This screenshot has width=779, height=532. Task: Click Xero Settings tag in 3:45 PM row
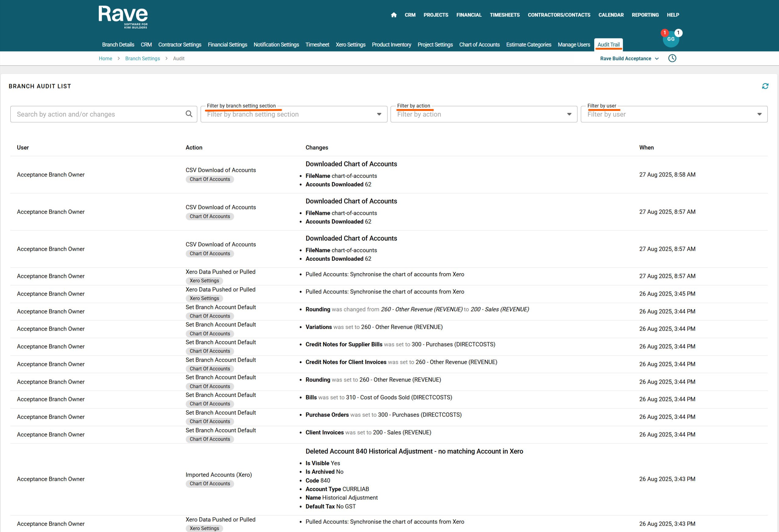point(204,298)
